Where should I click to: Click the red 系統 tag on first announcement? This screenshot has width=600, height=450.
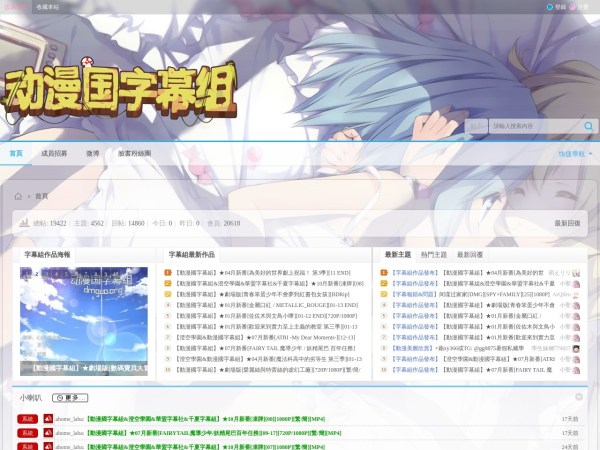pyautogui.click(x=26, y=419)
